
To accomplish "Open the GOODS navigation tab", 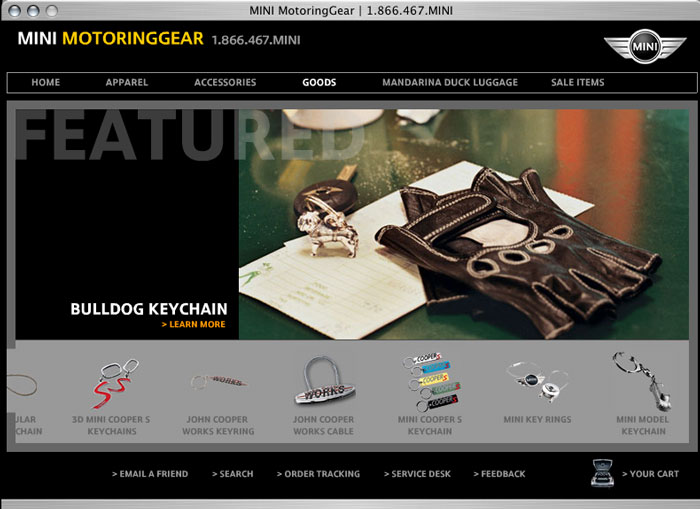I will coord(319,83).
